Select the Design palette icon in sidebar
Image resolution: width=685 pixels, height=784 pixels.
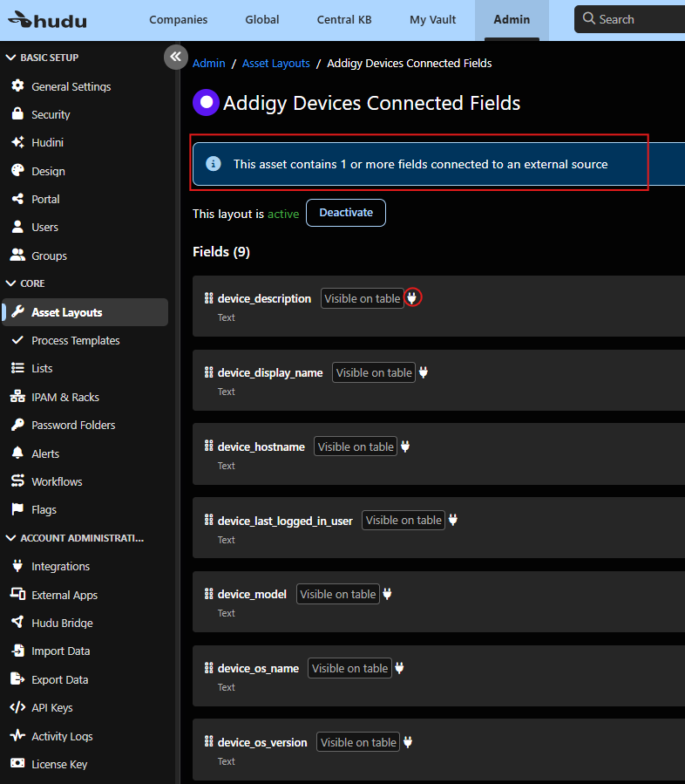(18, 170)
